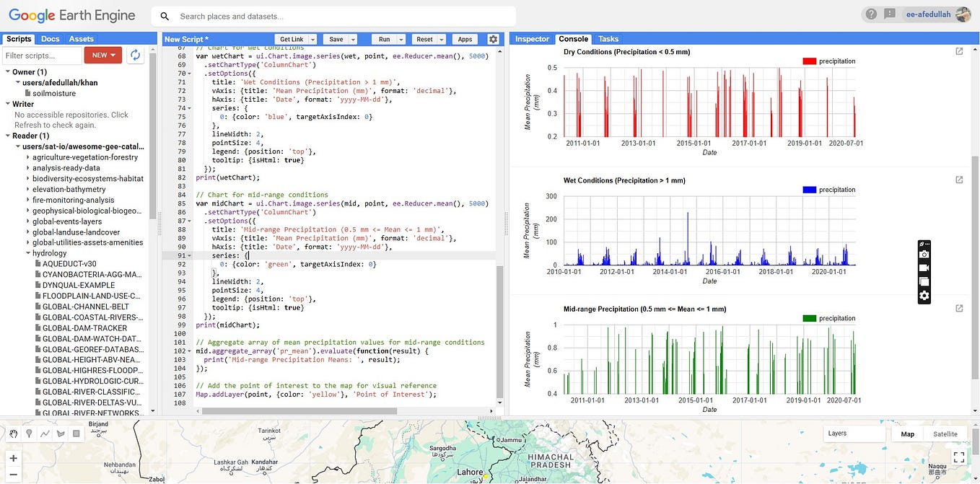980x484 pixels.
Task: Click the ee-afedullah project name
Action: click(x=928, y=14)
